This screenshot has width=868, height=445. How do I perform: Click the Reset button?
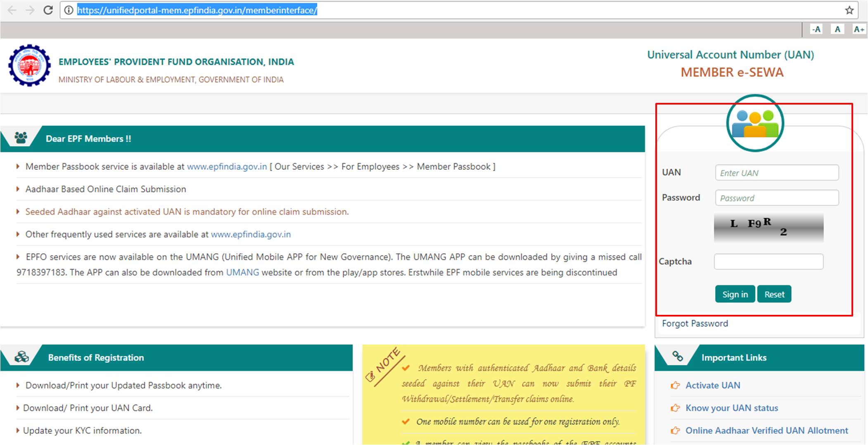[774, 294]
